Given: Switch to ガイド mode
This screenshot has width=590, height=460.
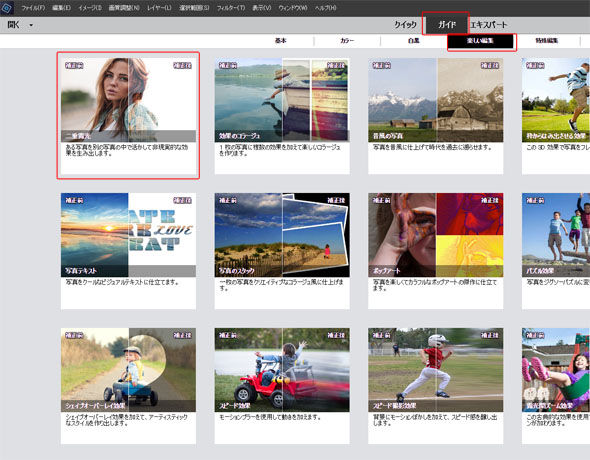Looking at the screenshot, I should click(447, 25).
